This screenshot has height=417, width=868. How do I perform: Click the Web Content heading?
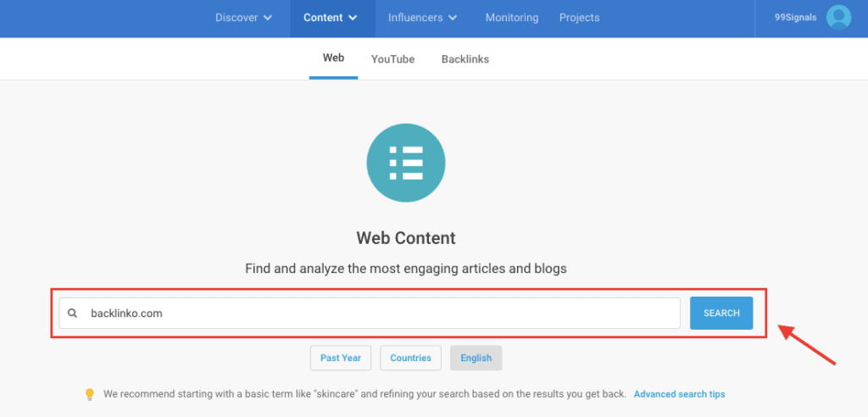(405, 238)
